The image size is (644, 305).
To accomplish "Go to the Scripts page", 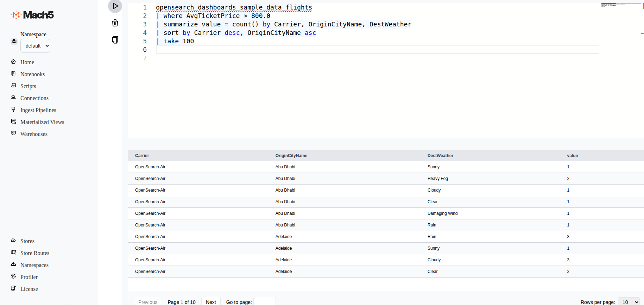I will pyautogui.click(x=28, y=86).
